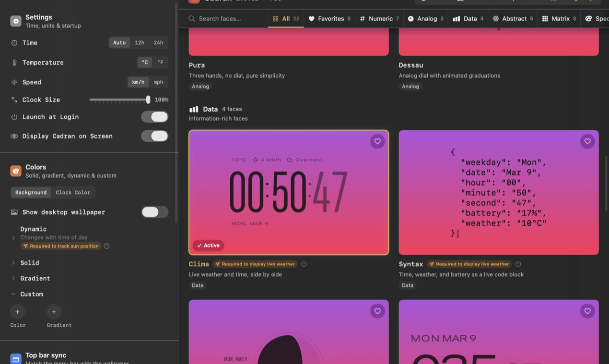Open the Numeric faces tab
Viewport: 609px width, 364px height.
click(379, 19)
